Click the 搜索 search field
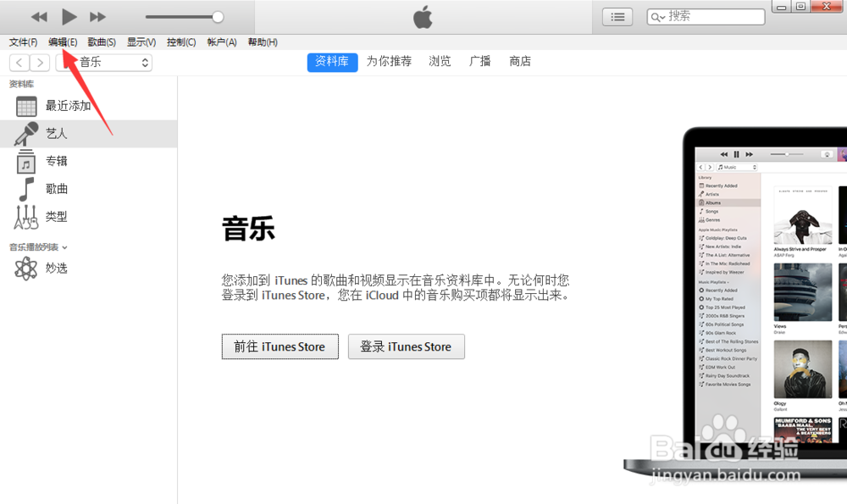The width and height of the screenshot is (847, 504). click(x=706, y=17)
